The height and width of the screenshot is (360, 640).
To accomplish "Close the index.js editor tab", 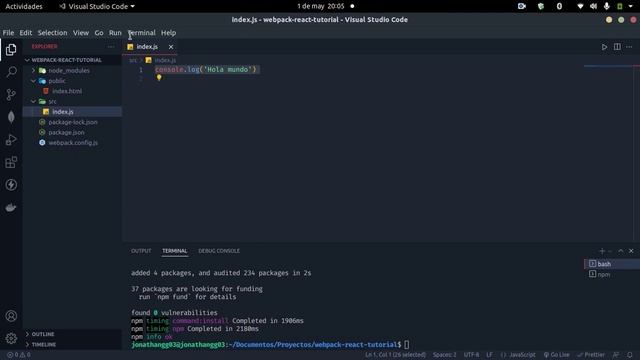I will 171,47.
